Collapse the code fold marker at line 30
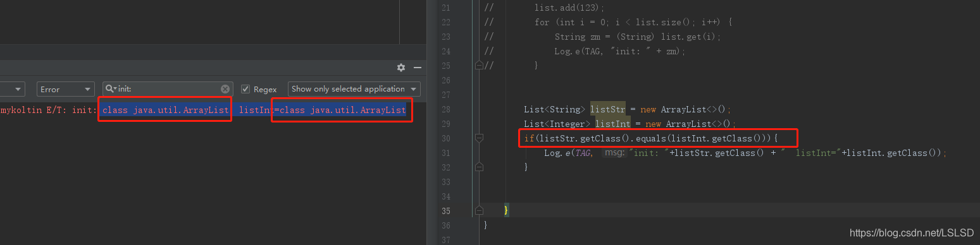The width and height of the screenshot is (980, 245). point(479,138)
